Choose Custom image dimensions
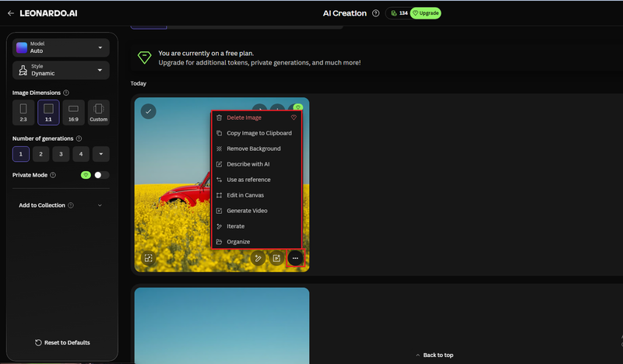623x364 pixels. coord(99,112)
